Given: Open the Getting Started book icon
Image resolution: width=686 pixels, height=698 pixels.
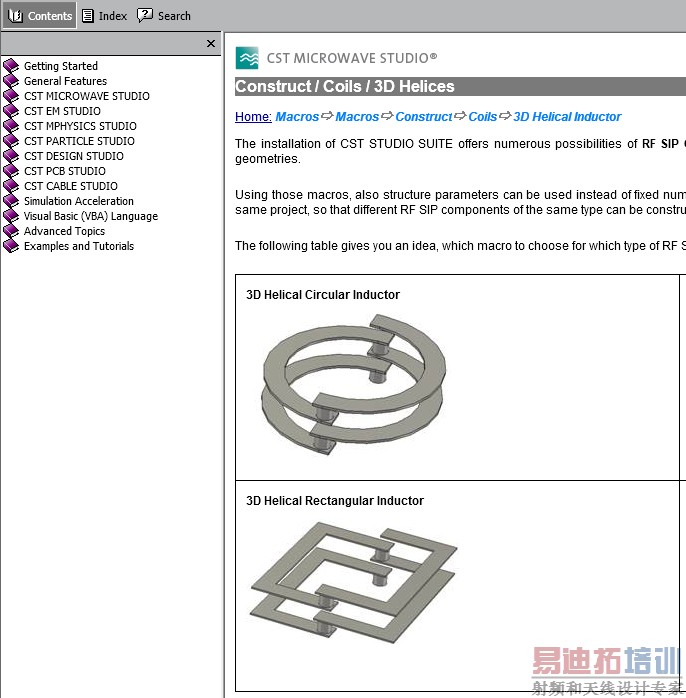Looking at the screenshot, I should pyautogui.click(x=11, y=66).
